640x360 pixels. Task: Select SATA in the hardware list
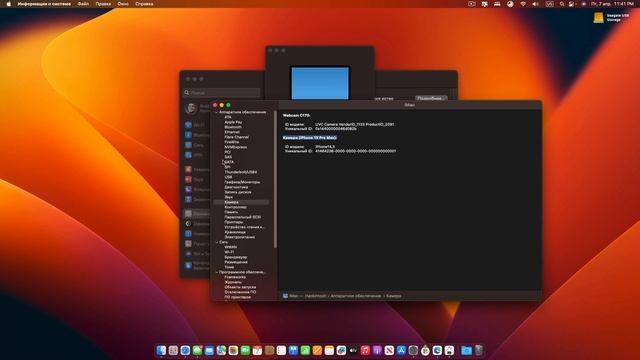[x=229, y=162]
